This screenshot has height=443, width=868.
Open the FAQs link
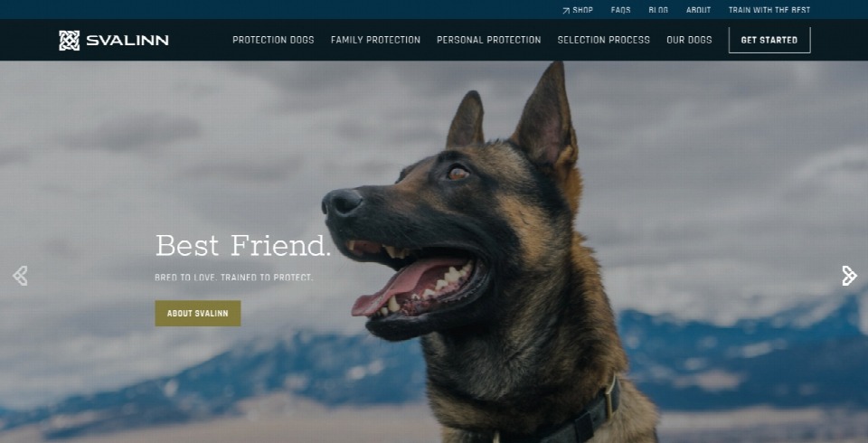click(x=620, y=10)
